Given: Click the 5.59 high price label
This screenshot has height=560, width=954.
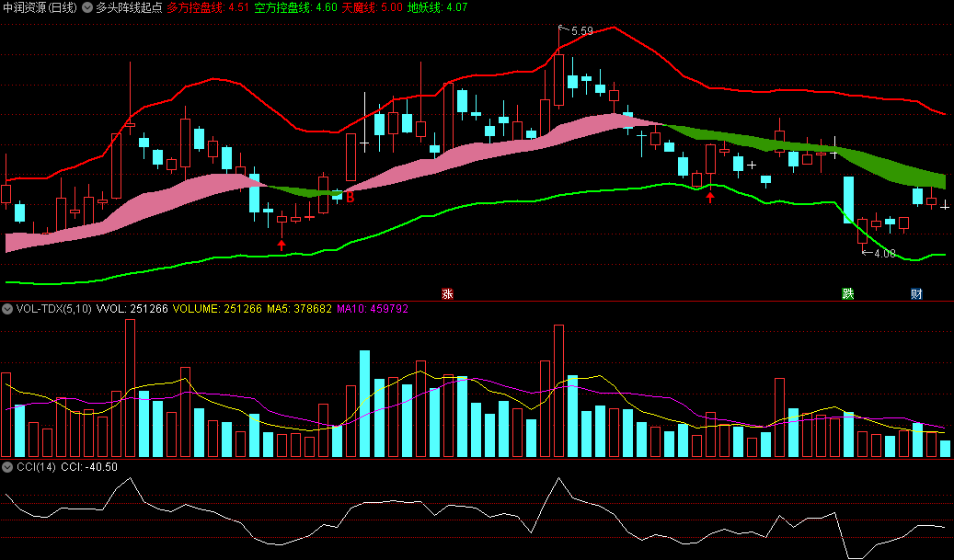Looking at the screenshot, I should coord(581,31).
